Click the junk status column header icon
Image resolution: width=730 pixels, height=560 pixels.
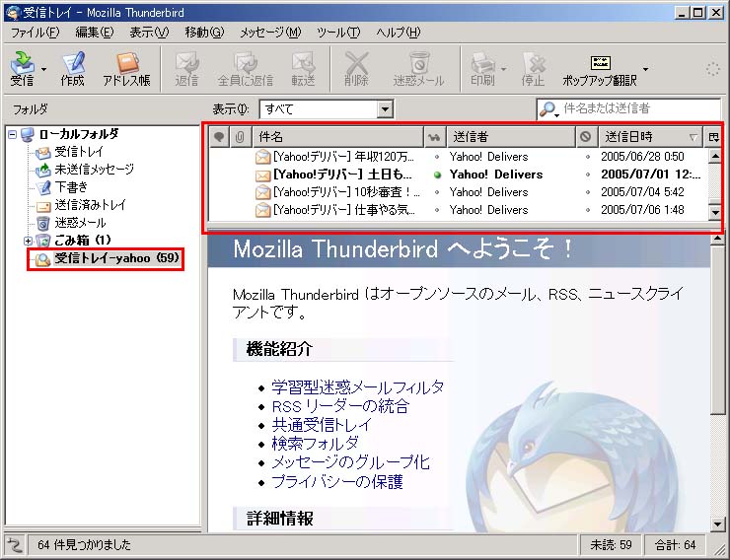tap(586, 137)
